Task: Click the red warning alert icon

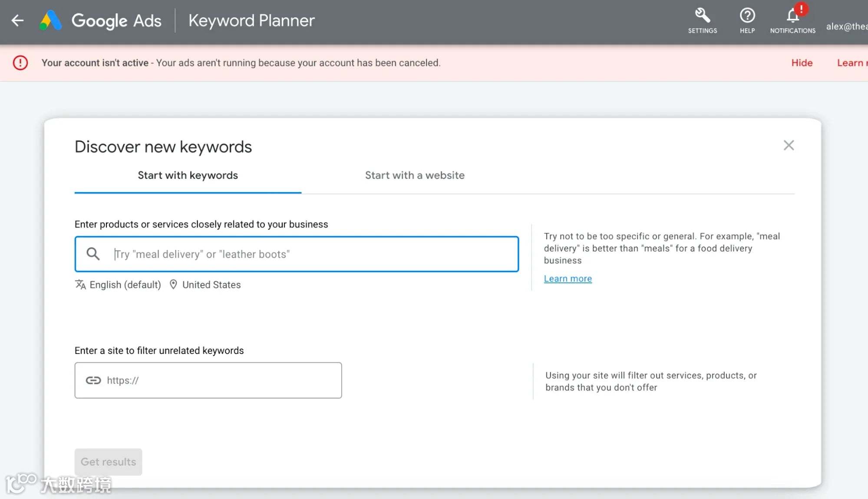Action: click(20, 63)
